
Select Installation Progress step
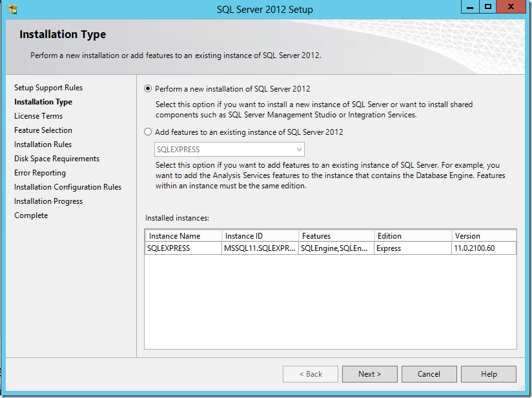click(48, 201)
